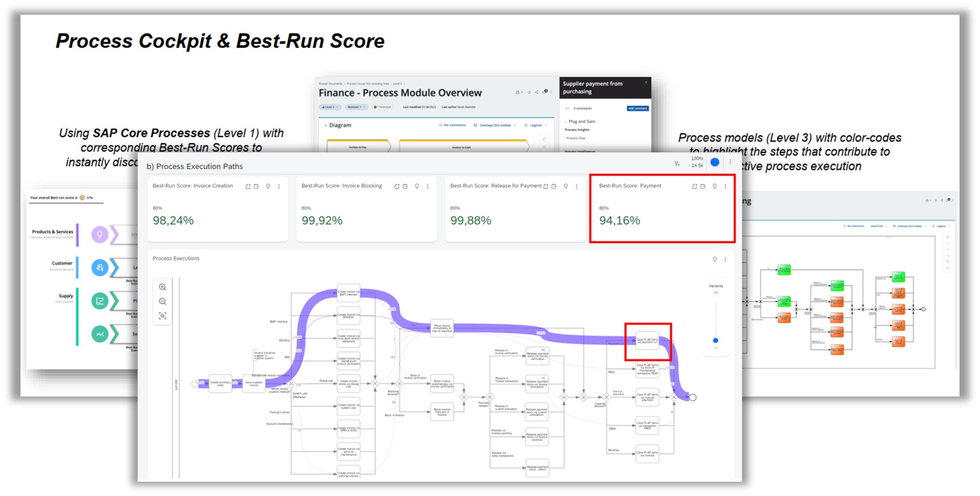Click the Published status badge
The width and height of the screenshot is (980, 496).
383,107
